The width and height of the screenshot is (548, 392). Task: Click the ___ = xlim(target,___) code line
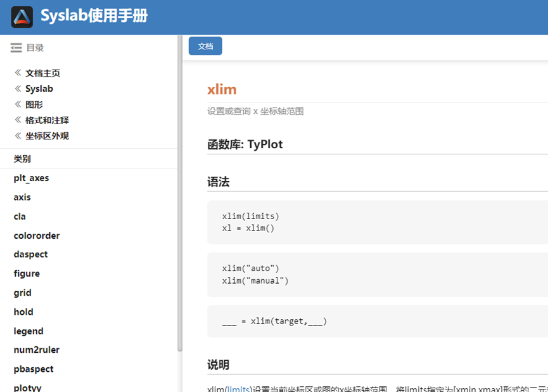tap(274, 321)
